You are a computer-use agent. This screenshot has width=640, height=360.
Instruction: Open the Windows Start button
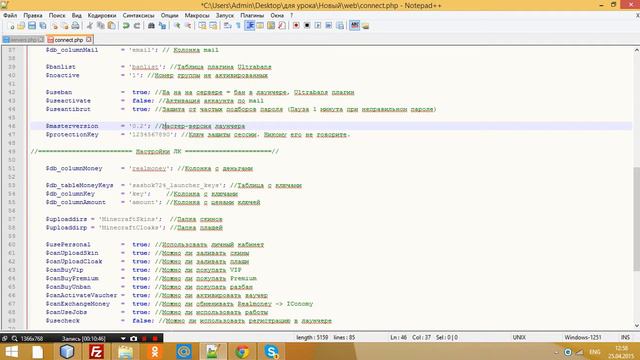point(11,352)
